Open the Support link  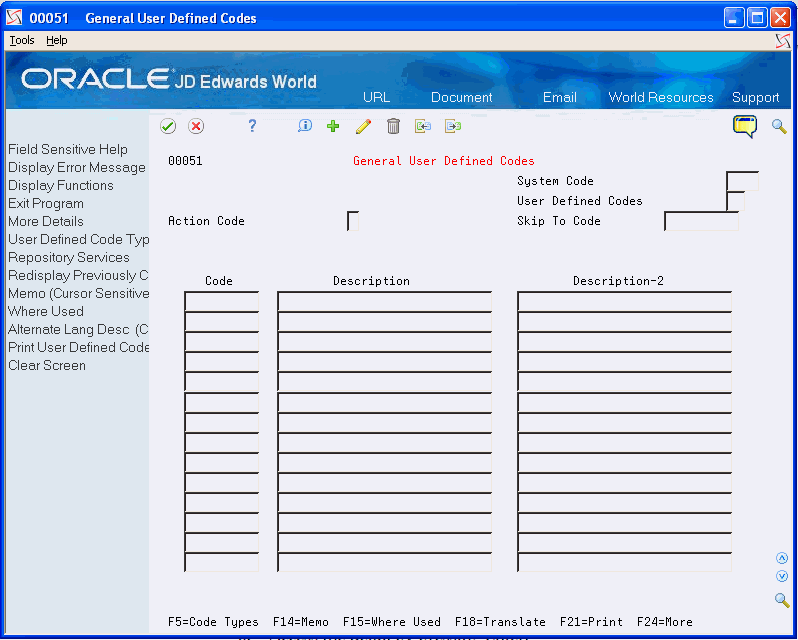(x=756, y=97)
